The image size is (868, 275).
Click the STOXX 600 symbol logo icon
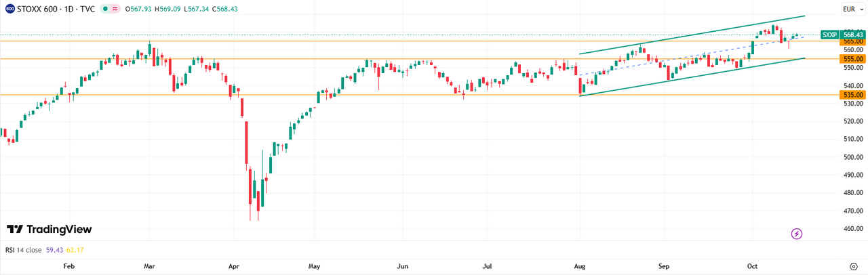tap(8, 9)
